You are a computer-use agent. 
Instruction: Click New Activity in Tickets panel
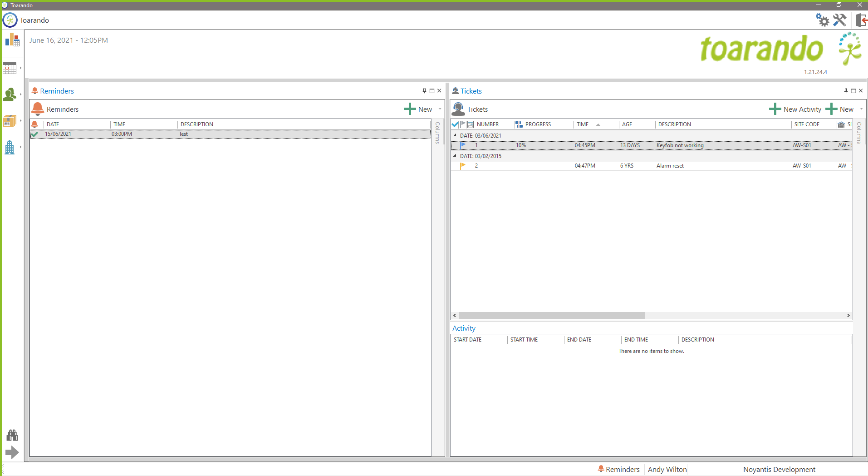[x=795, y=109]
